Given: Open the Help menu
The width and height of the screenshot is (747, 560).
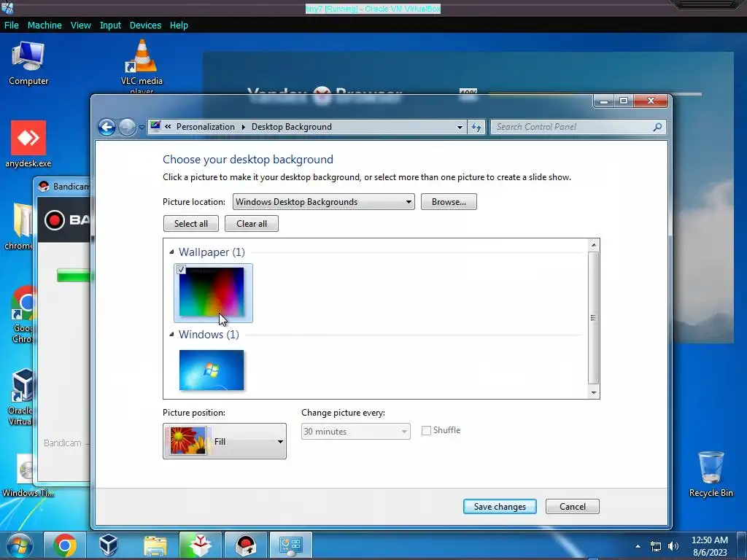Looking at the screenshot, I should coord(179,26).
